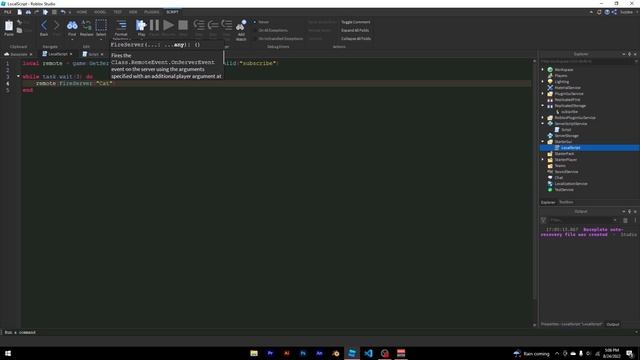Switch to the TEST ribbon tab
The image size is (640, 360).
[118, 12]
